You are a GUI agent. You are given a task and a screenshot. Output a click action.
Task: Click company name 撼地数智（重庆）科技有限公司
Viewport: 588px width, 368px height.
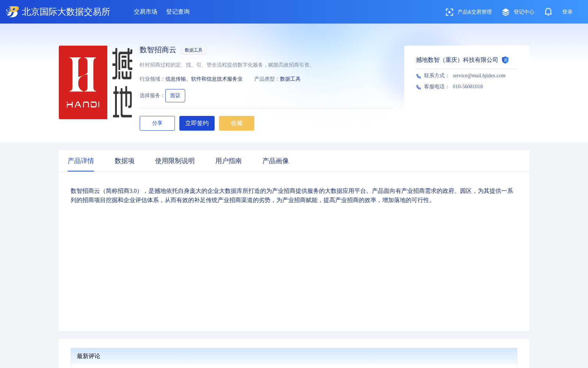click(x=457, y=60)
